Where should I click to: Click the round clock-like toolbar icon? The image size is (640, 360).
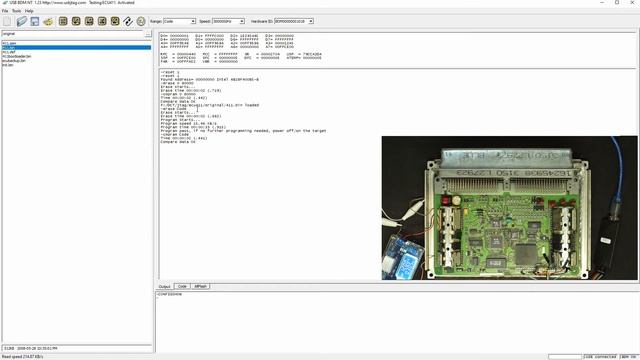point(141,21)
